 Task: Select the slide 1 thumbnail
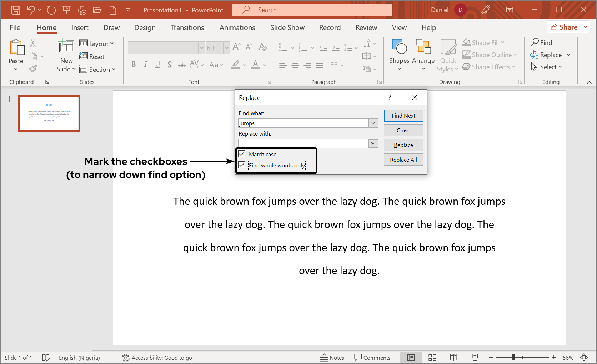[x=49, y=113]
